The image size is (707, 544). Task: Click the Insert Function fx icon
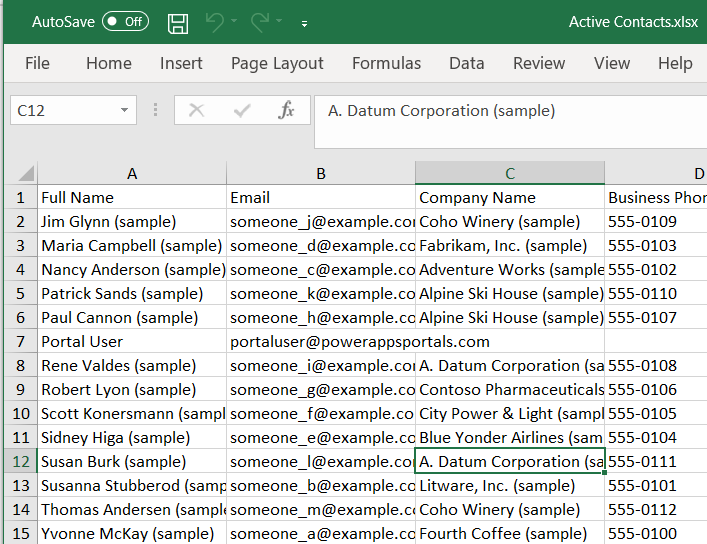point(286,111)
